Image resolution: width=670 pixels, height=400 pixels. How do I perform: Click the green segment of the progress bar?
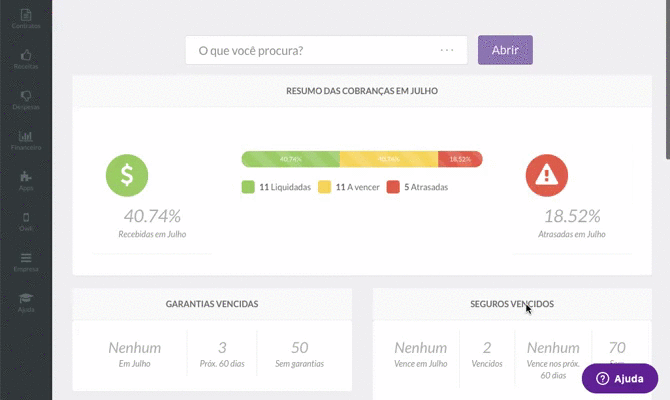290,159
